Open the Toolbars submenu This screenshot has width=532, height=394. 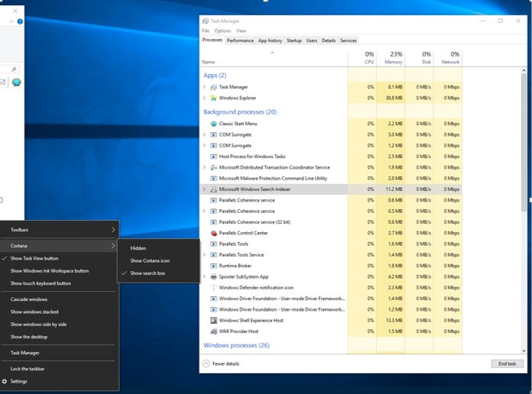[60, 230]
